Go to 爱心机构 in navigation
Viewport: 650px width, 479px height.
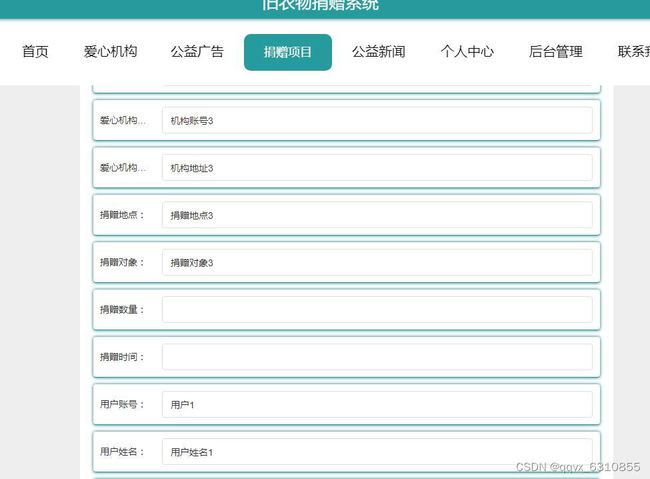(110, 52)
